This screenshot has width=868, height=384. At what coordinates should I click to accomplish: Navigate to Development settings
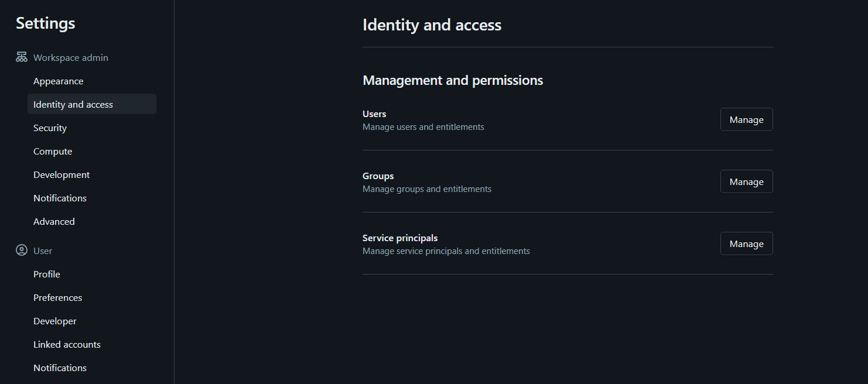coord(61,175)
